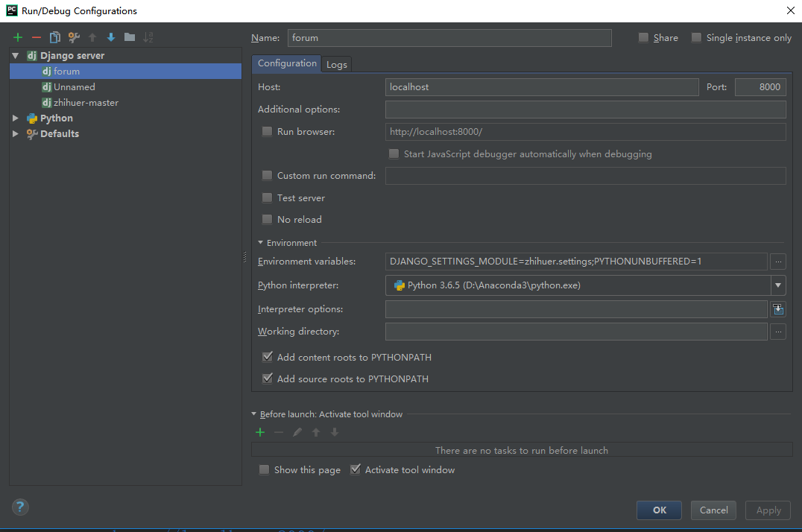Open the Python interpreter dropdown arrow

pos(778,285)
